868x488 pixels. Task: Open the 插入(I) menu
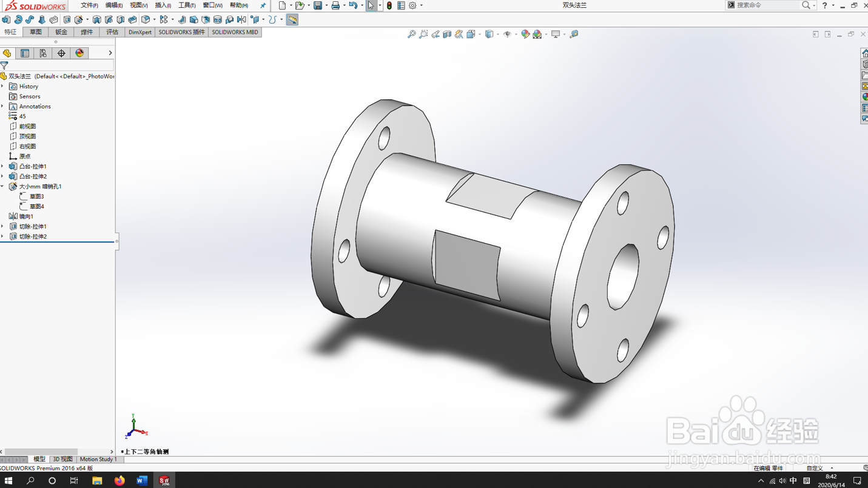(x=163, y=5)
